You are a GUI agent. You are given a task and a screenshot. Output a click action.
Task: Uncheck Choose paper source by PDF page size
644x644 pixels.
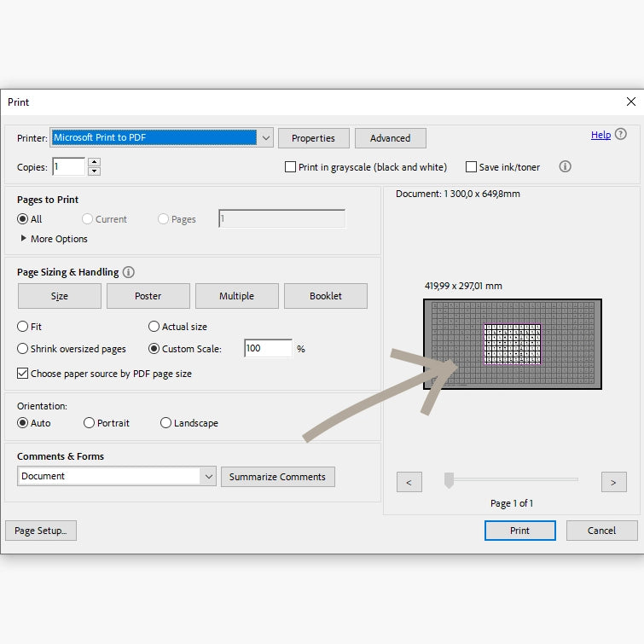23,374
